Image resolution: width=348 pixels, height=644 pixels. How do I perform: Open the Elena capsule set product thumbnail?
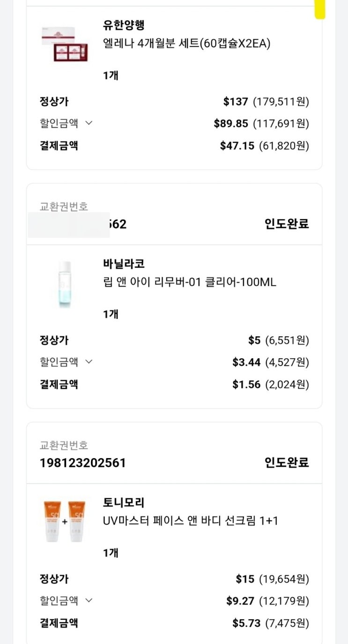[64, 44]
